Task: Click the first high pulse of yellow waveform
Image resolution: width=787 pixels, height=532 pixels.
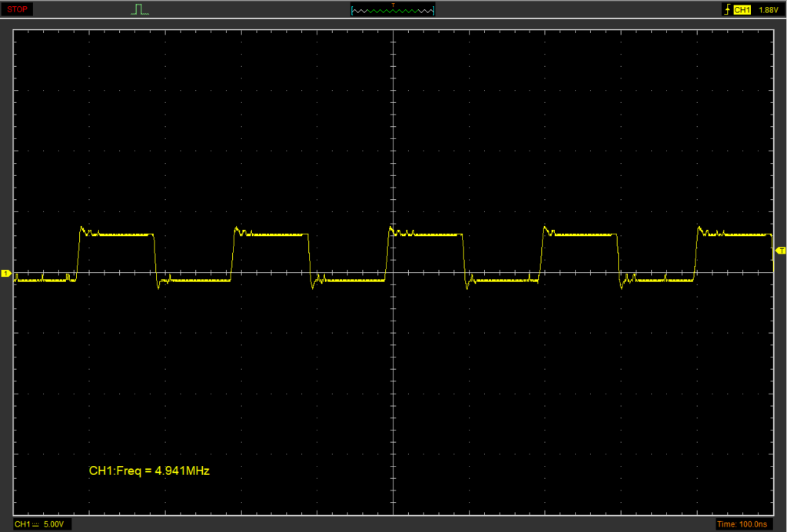Action: pyautogui.click(x=117, y=234)
